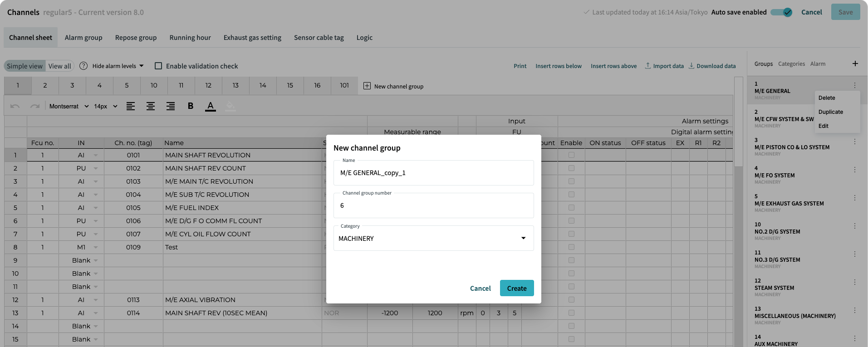Click the help question mark icon
This screenshot has width=868, height=347.
point(83,66)
